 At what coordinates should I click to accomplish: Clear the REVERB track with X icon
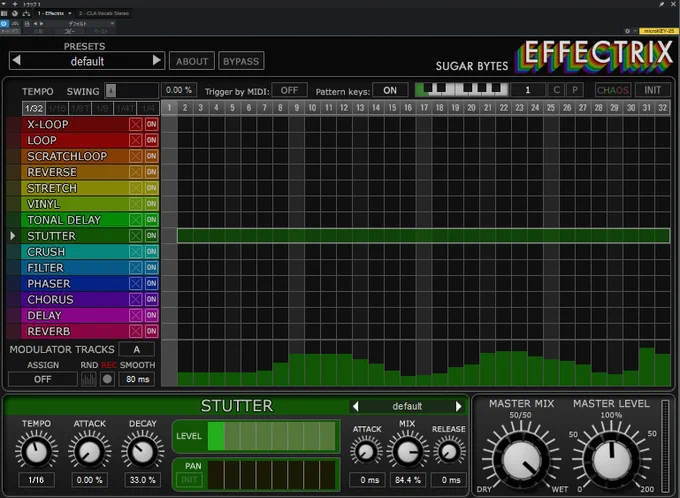(x=135, y=331)
